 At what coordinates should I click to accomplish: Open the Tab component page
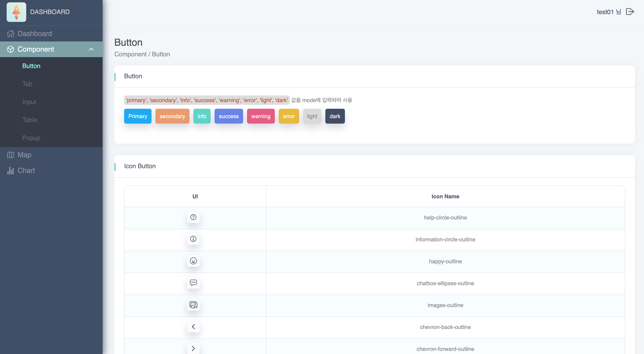[x=27, y=84]
